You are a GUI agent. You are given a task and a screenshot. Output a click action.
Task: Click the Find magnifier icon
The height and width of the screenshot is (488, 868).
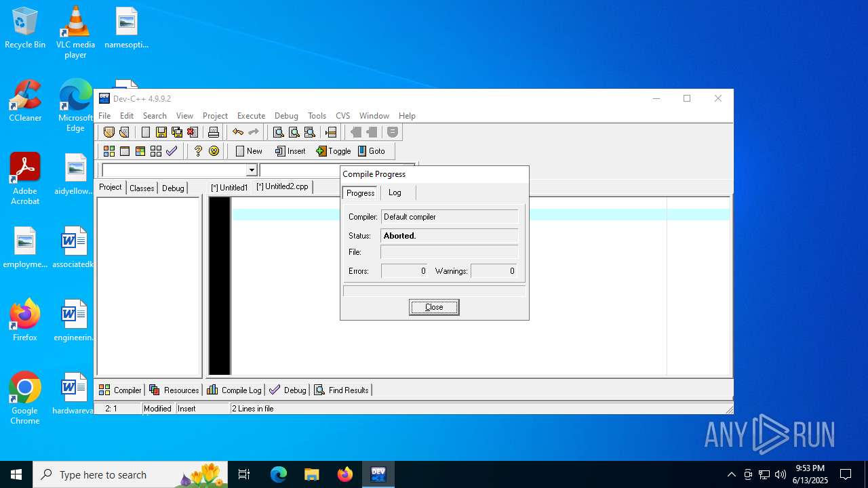pyautogui.click(x=278, y=132)
